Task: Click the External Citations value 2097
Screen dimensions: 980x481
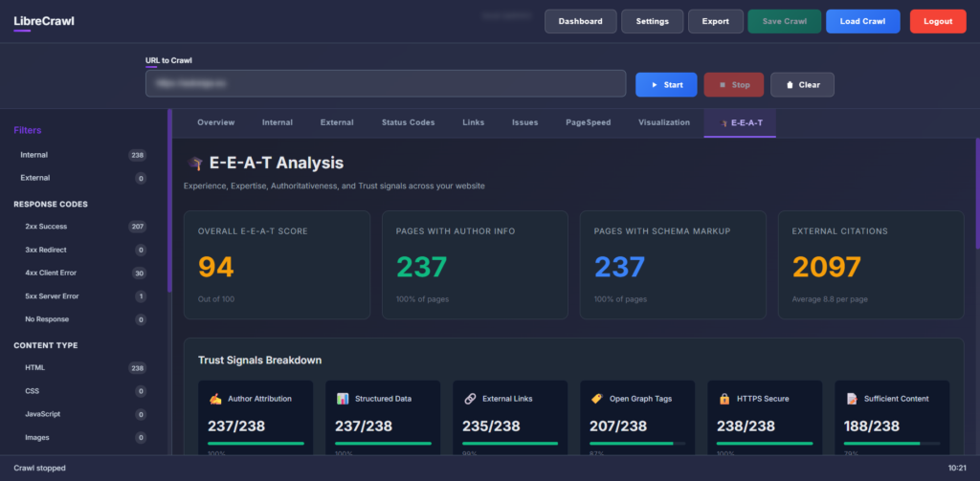Action: [827, 268]
